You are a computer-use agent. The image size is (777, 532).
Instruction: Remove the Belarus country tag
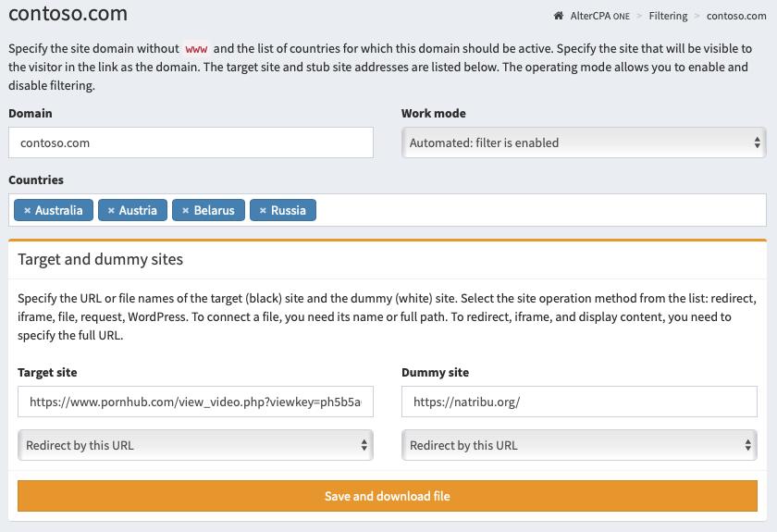[x=185, y=211]
